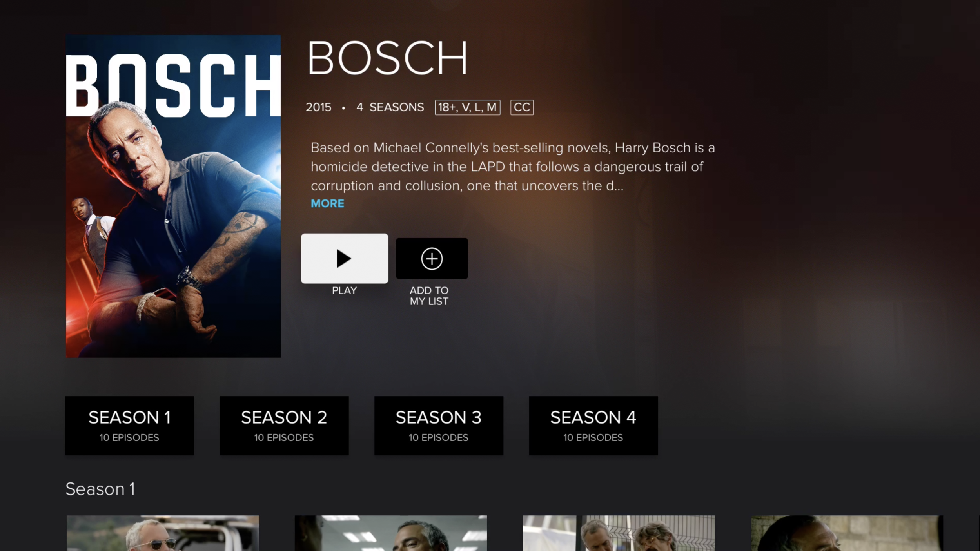This screenshot has width=980, height=551.
Task: Click the ADD TO MY LIST label
Action: click(429, 296)
